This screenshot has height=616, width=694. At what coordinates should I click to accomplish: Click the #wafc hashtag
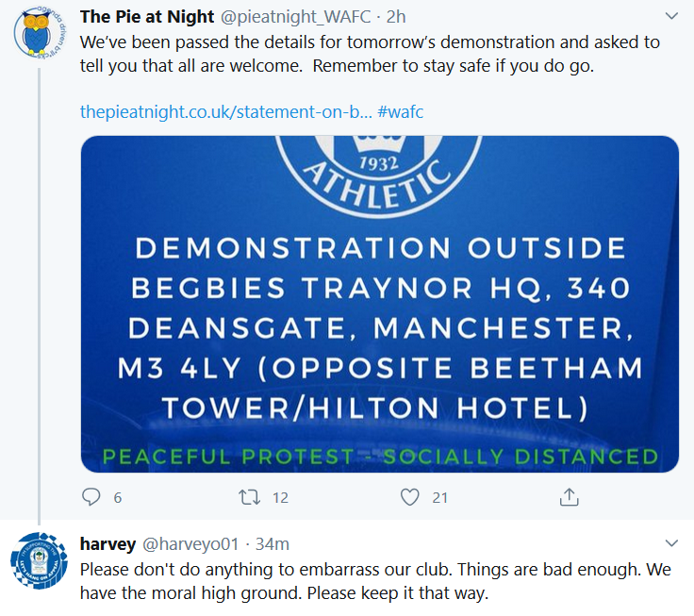pyautogui.click(x=401, y=111)
